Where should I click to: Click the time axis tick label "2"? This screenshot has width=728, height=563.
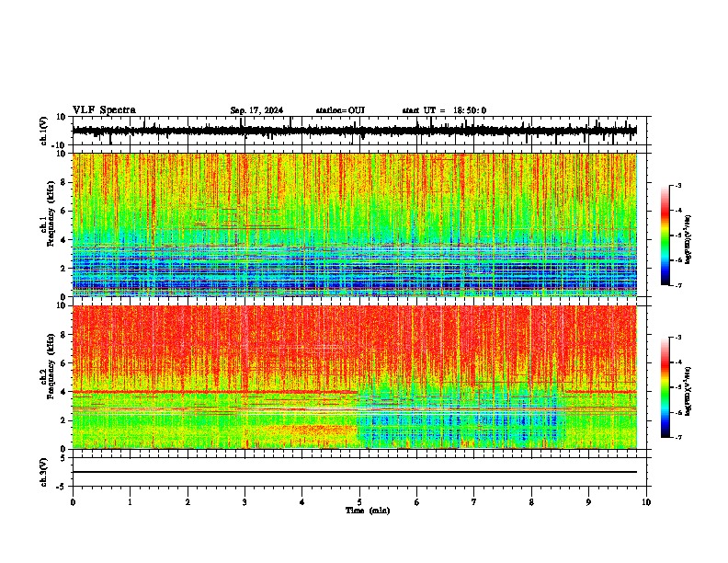click(x=188, y=502)
